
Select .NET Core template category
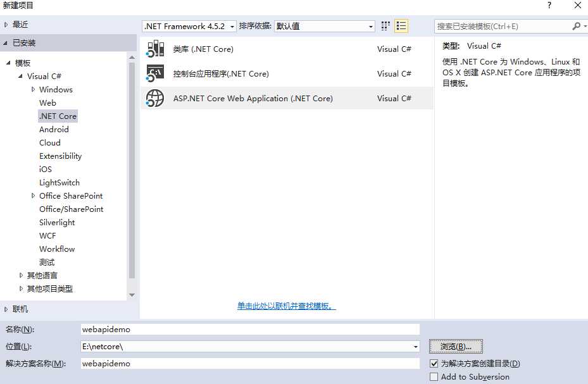click(x=58, y=116)
